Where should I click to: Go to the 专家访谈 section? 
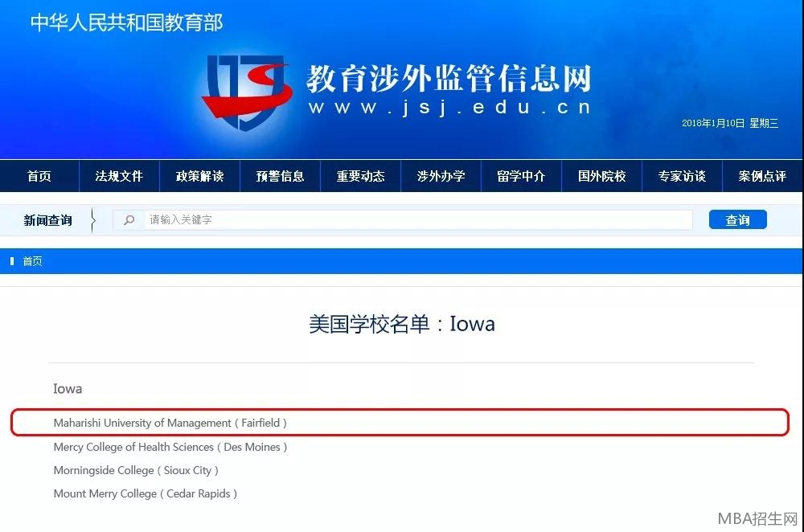pyautogui.click(x=682, y=176)
